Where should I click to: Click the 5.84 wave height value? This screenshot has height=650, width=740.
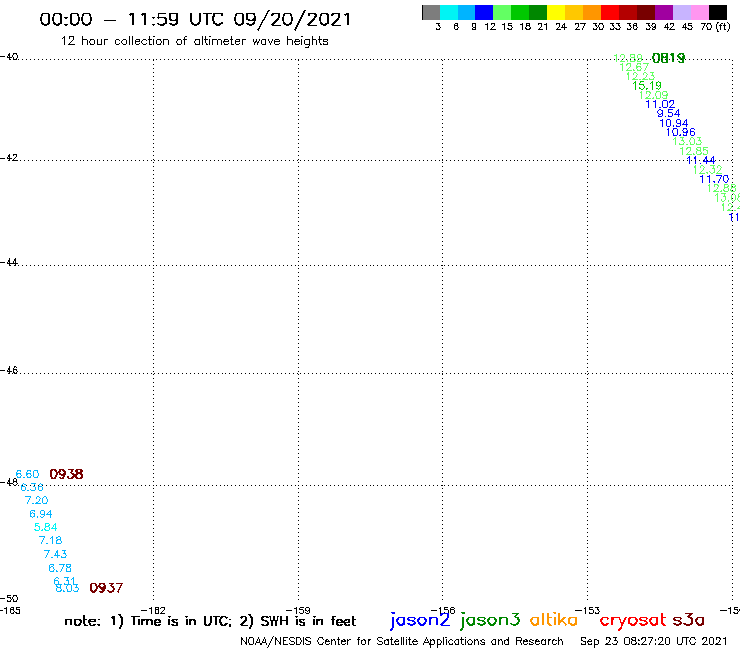coord(45,527)
